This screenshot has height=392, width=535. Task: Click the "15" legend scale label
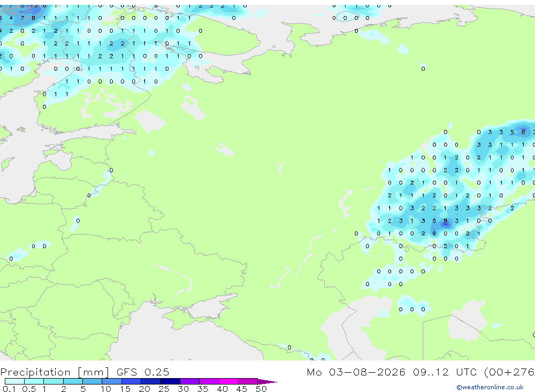[x=125, y=389]
